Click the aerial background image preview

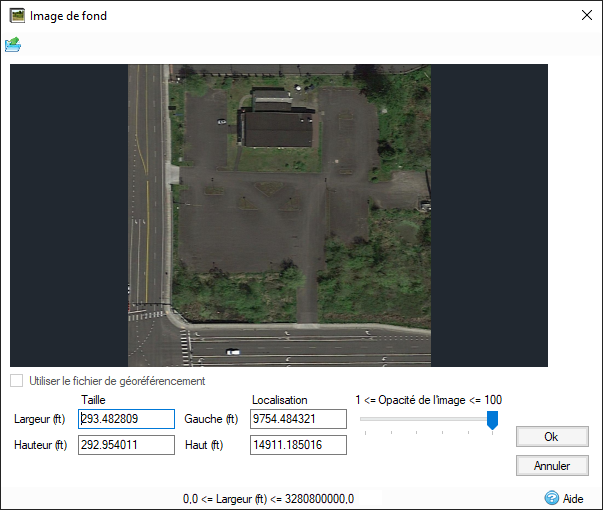point(279,215)
